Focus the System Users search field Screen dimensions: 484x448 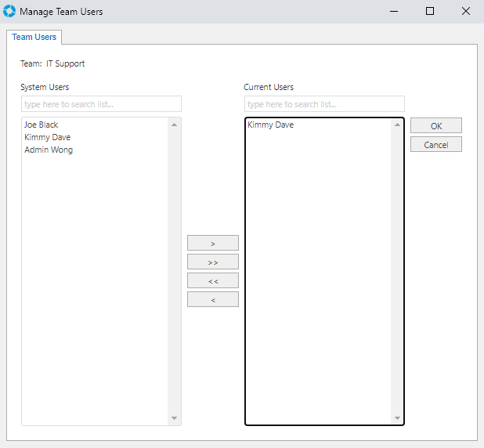click(101, 104)
